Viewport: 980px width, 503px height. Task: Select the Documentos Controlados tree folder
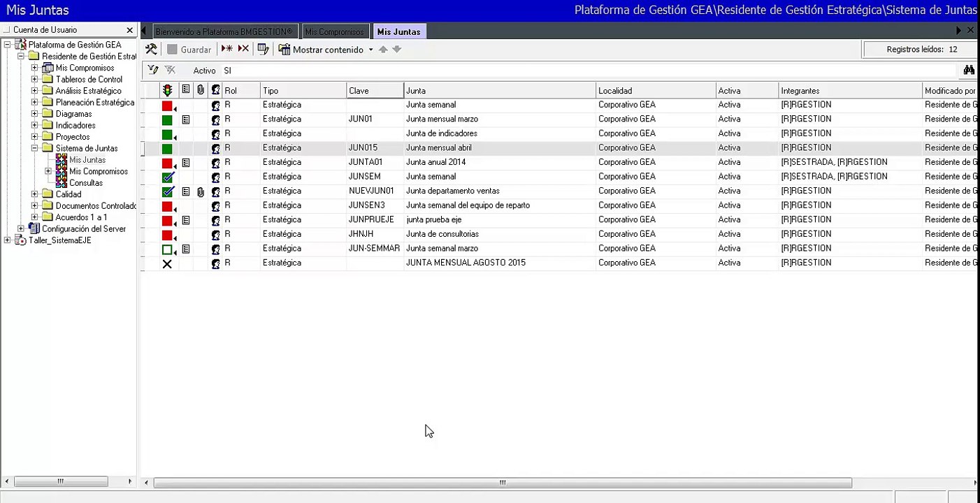(x=96, y=206)
